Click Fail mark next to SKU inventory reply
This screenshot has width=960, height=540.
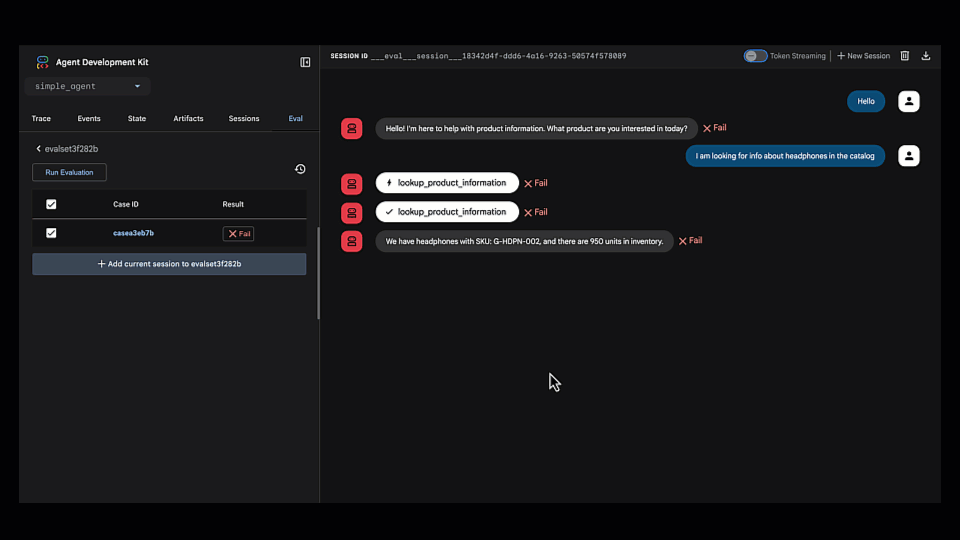(x=690, y=241)
